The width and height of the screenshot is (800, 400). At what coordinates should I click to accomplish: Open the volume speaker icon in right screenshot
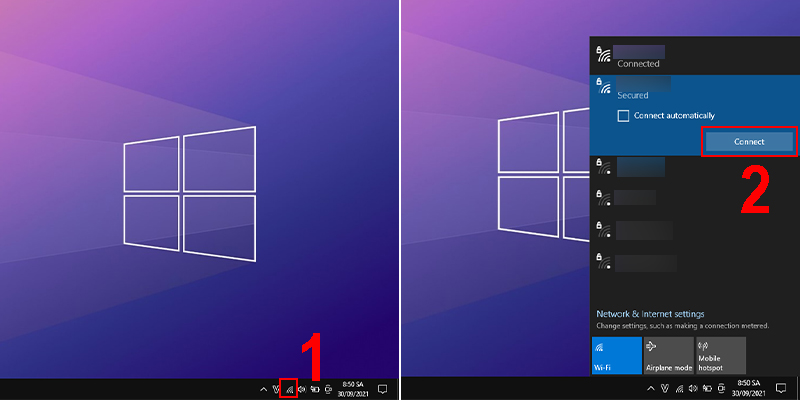(693, 388)
